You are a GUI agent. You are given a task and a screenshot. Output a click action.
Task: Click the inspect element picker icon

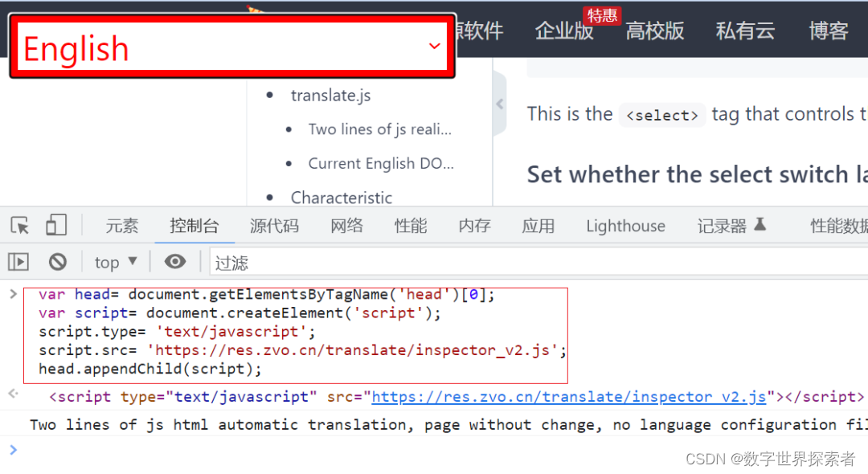coord(20,226)
